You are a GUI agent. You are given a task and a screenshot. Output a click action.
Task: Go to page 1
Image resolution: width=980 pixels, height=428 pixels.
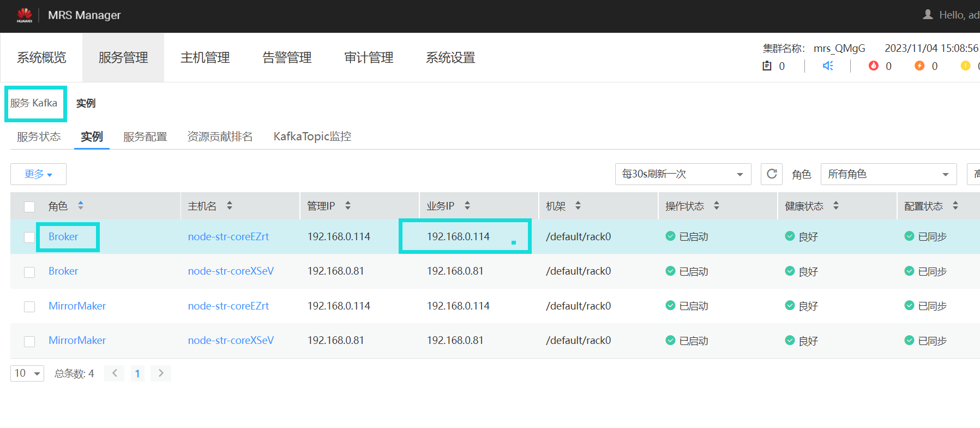[137, 373]
